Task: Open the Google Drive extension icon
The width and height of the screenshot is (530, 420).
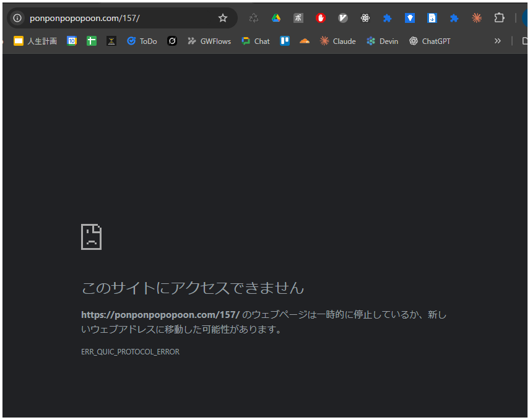Action: (x=276, y=17)
